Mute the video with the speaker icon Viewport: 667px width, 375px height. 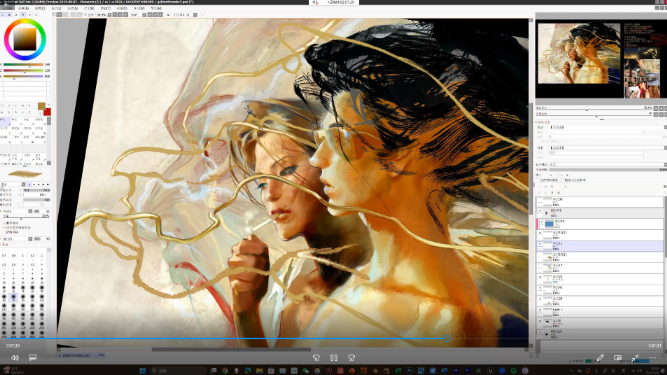[x=15, y=358]
